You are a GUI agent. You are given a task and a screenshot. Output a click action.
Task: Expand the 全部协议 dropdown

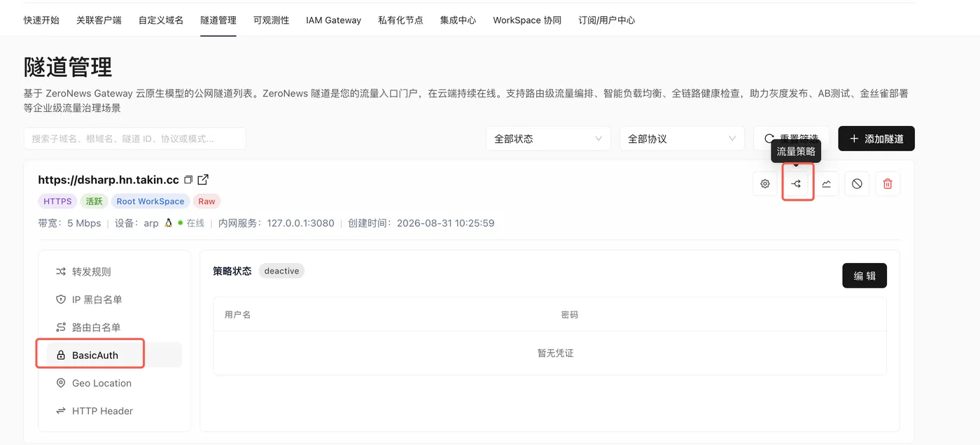click(x=682, y=139)
